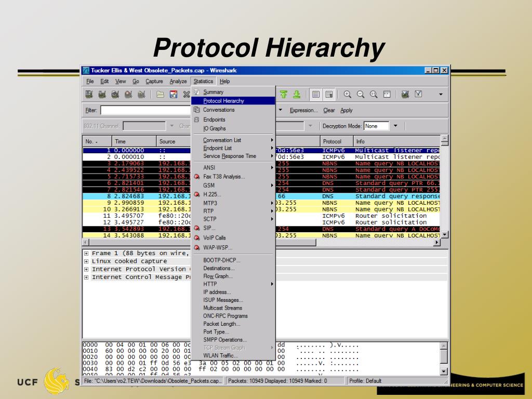Open the Analyze menu
532x399 pixels.
pos(178,82)
